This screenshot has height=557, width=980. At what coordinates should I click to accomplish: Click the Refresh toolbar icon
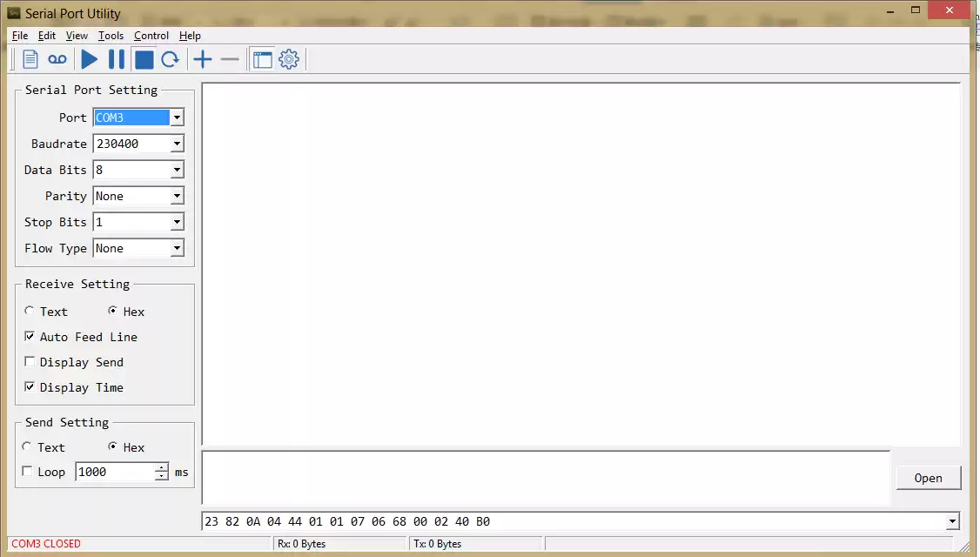171,59
